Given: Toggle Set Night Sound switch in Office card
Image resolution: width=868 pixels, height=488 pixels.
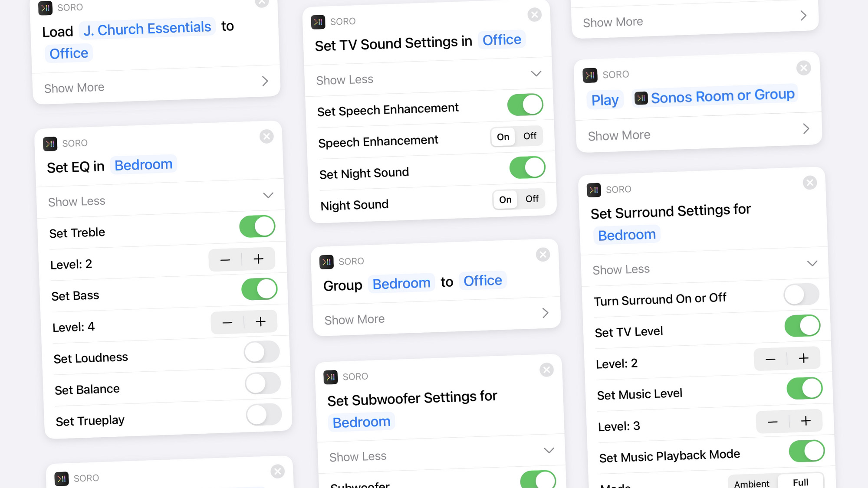Looking at the screenshot, I should (x=526, y=167).
